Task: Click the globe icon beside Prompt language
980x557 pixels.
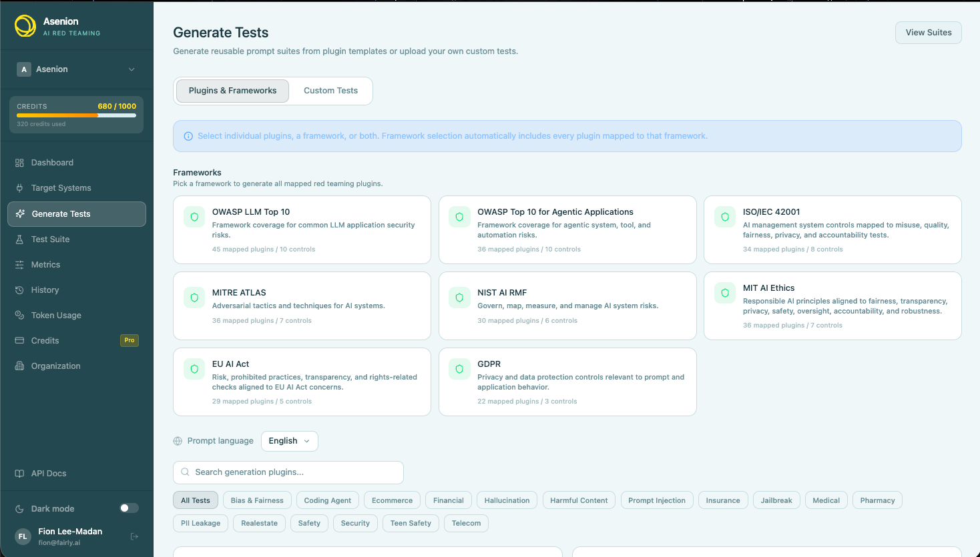Action: point(178,441)
